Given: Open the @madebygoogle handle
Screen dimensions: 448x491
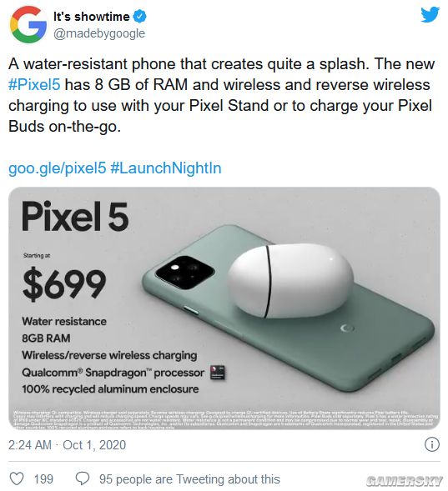Looking at the screenshot, I should pos(99,33).
